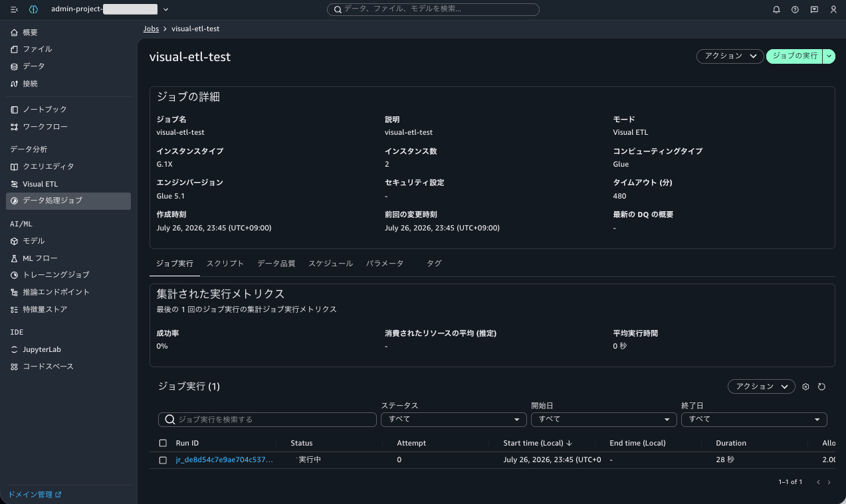
Task: Refresh the job runs list
Action: tap(821, 386)
